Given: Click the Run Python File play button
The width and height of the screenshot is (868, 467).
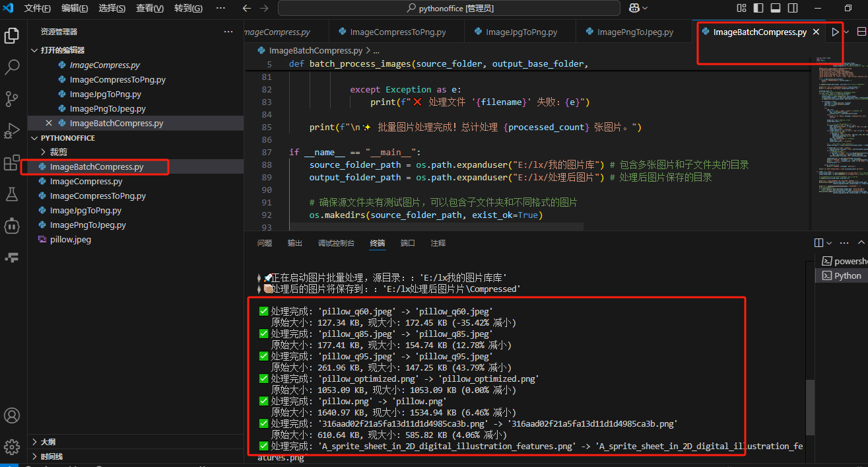Looking at the screenshot, I should pyautogui.click(x=836, y=32).
